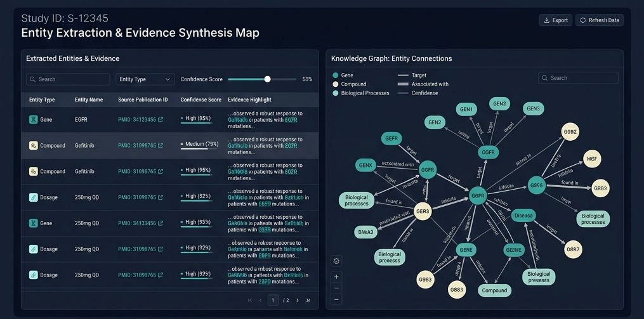Click the Gene icon in the EGFR row
Screen dimensions: 644x319
pyautogui.click(x=33, y=119)
